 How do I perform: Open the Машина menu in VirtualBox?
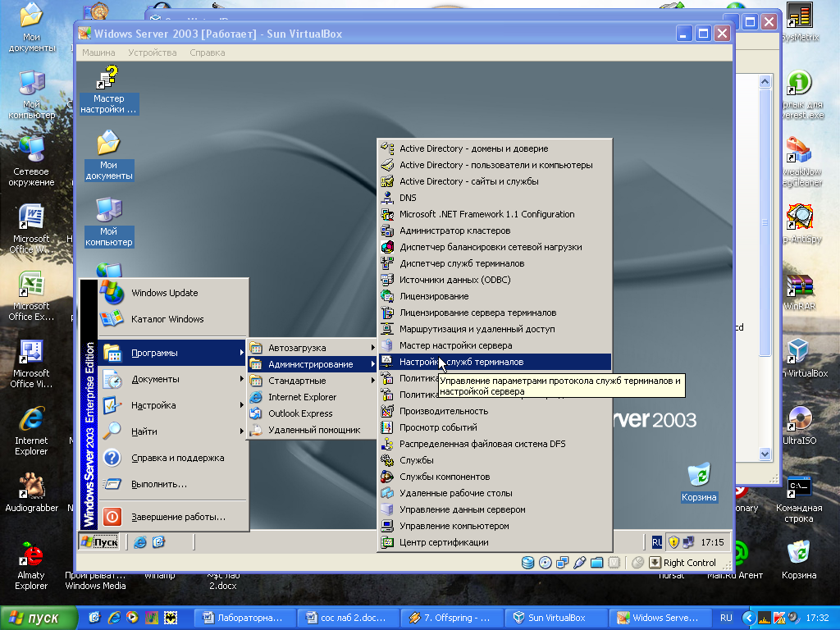(98, 52)
